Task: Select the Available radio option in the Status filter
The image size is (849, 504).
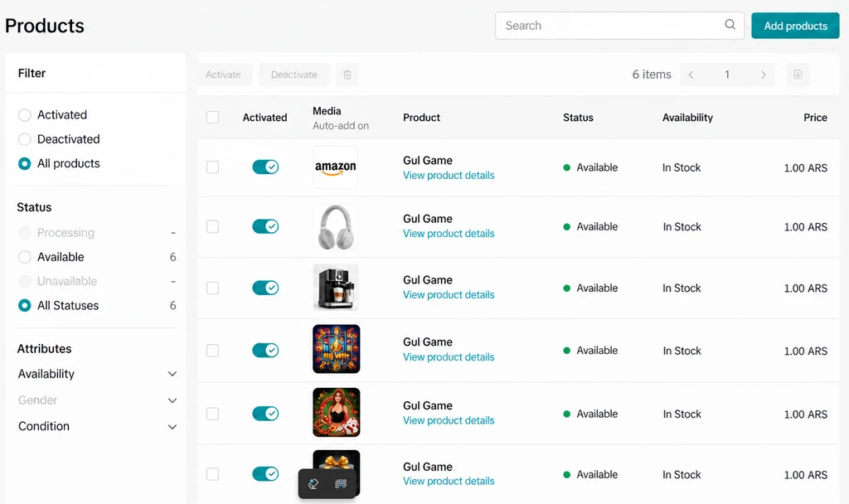Action: (24, 257)
